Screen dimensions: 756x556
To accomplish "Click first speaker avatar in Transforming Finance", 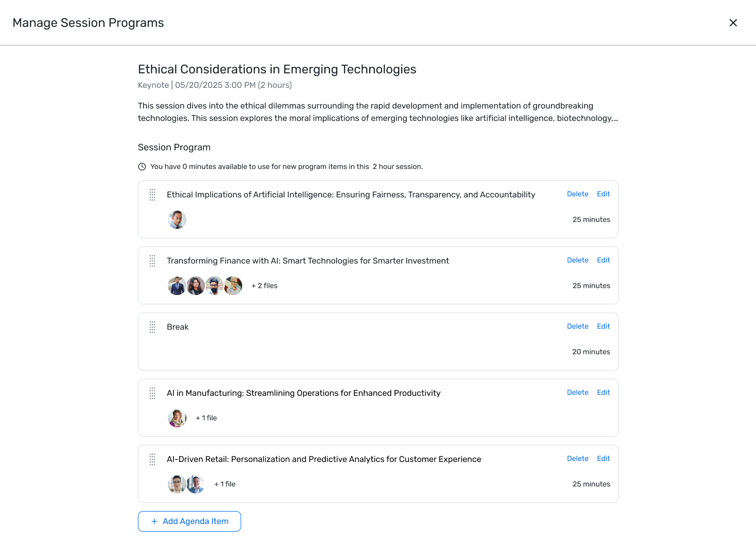I will click(177, 286).
